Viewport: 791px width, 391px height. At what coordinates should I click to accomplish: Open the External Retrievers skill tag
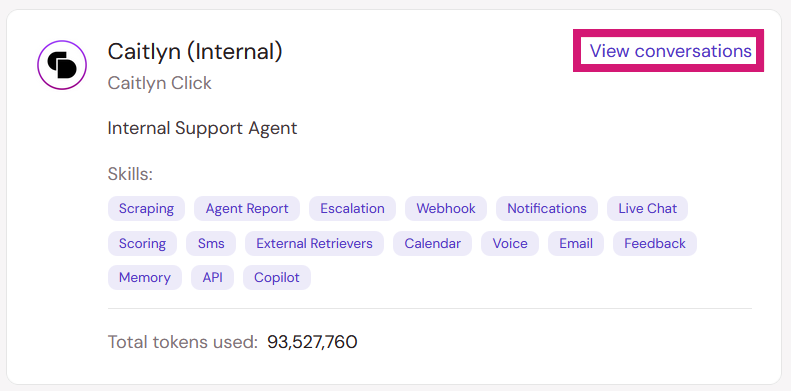click(314, 243)
